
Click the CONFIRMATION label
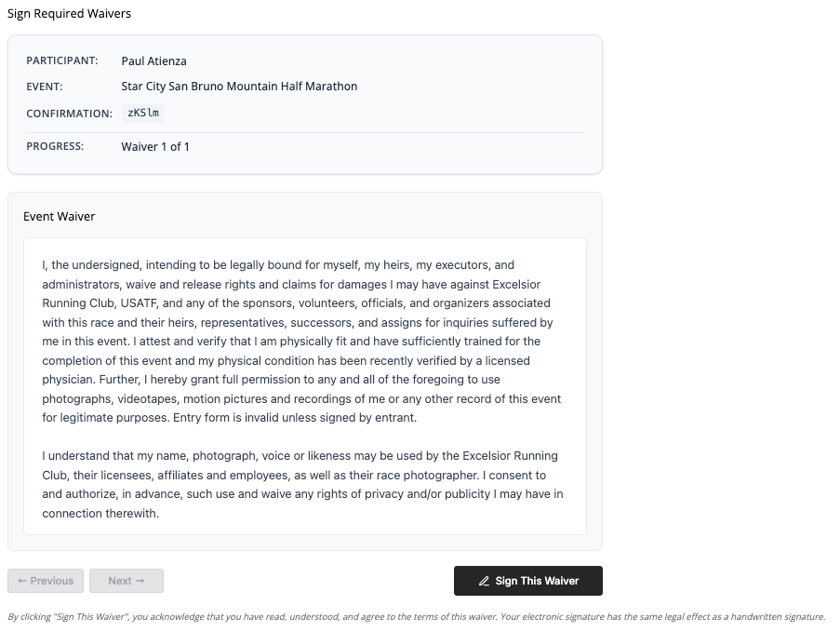[x=69, y=114]
